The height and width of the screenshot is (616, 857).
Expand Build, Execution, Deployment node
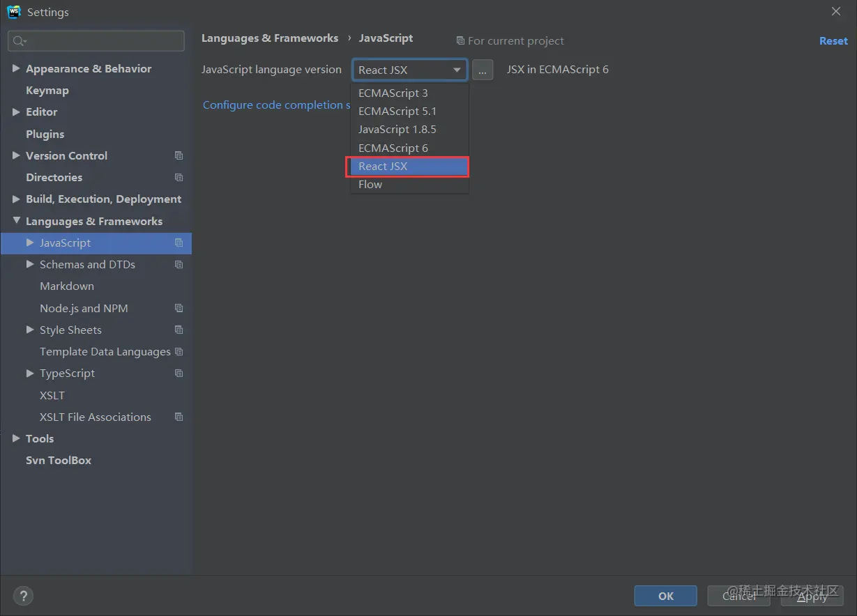[x=16, y=199]
